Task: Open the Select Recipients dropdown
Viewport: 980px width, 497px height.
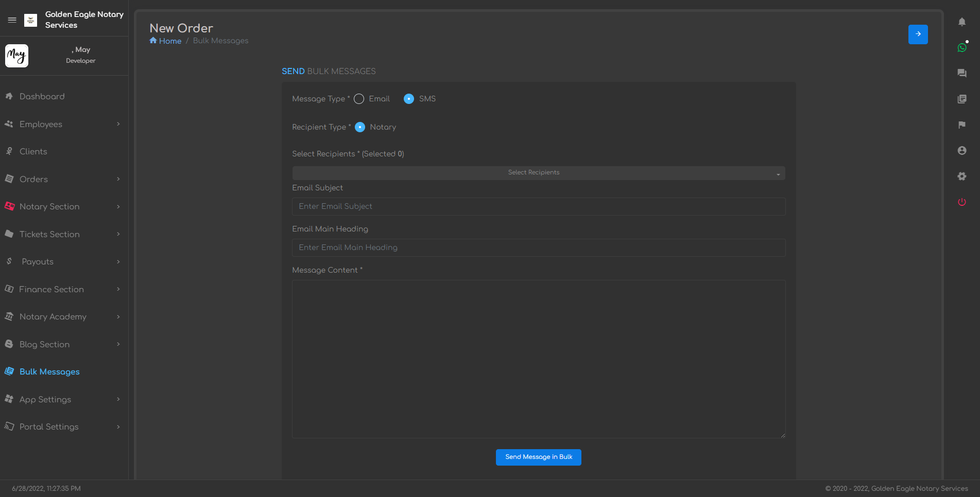Action: [539, 173]
